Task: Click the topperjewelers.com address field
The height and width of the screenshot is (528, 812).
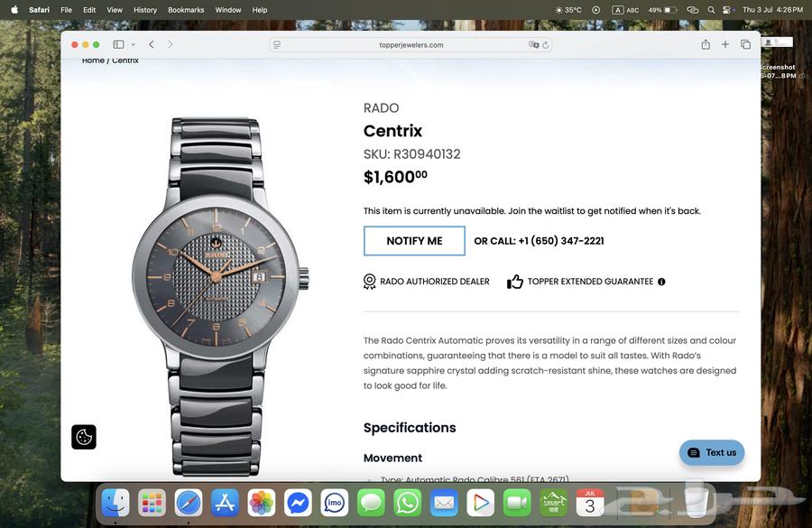Action: click(411, 45)
